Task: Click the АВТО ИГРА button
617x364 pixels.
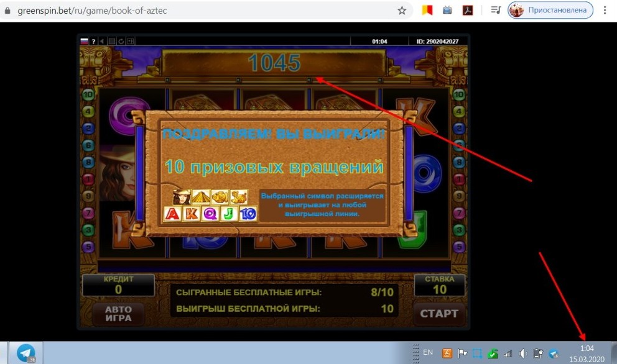Action: [x=118, y=314]
